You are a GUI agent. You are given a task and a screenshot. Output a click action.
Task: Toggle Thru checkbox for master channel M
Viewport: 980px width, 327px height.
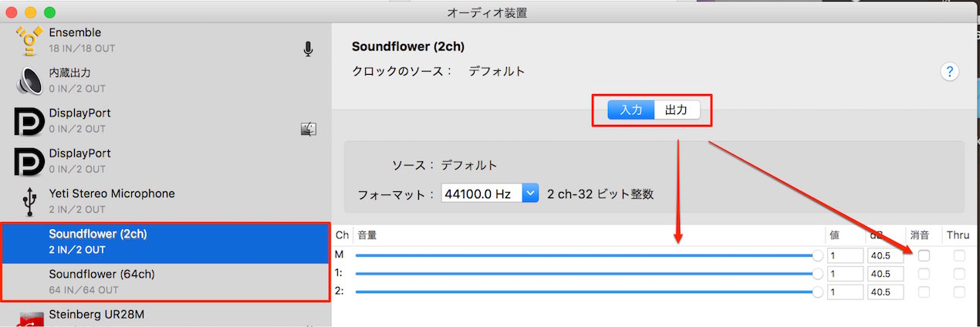[959, 255]
